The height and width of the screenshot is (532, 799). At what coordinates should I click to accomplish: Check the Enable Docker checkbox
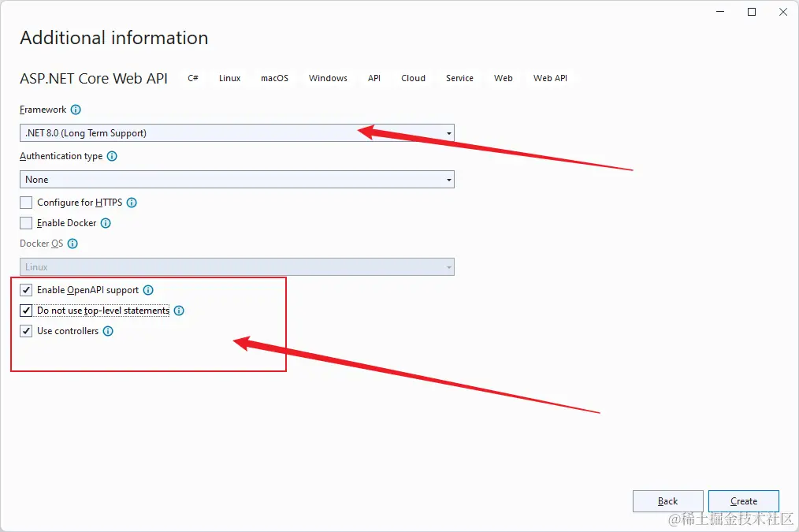pos(26,223)
